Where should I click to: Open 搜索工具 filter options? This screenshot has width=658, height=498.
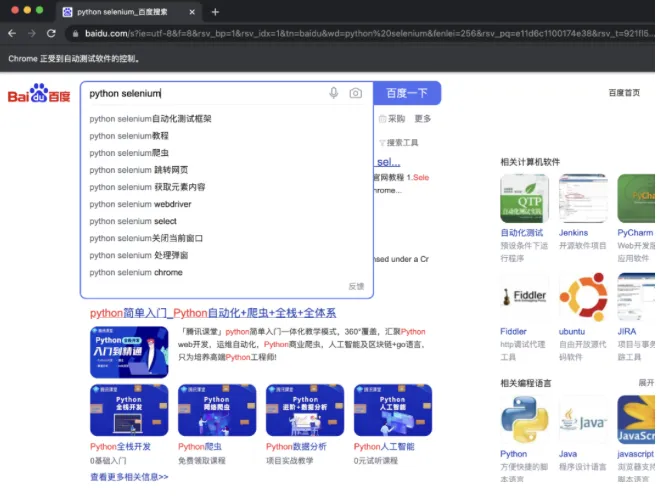click(402, 143)
